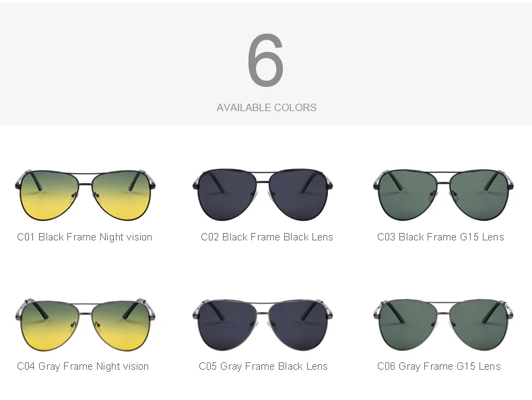
Task: Pick the C04 gray frame night vision sunglasses
Action: 85,325
